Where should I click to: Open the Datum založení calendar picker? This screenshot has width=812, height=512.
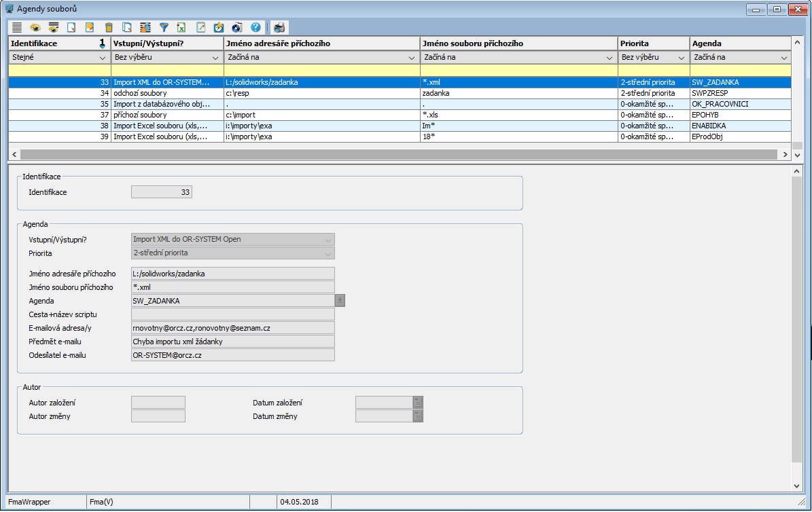click(418, 403)
